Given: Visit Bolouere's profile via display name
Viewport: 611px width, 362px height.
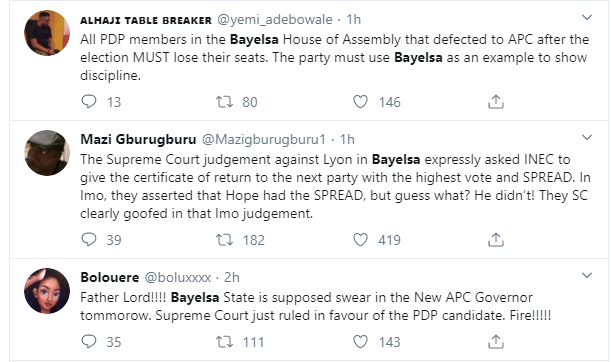Looking at the screenshot, I should click(x=109, y=277).
